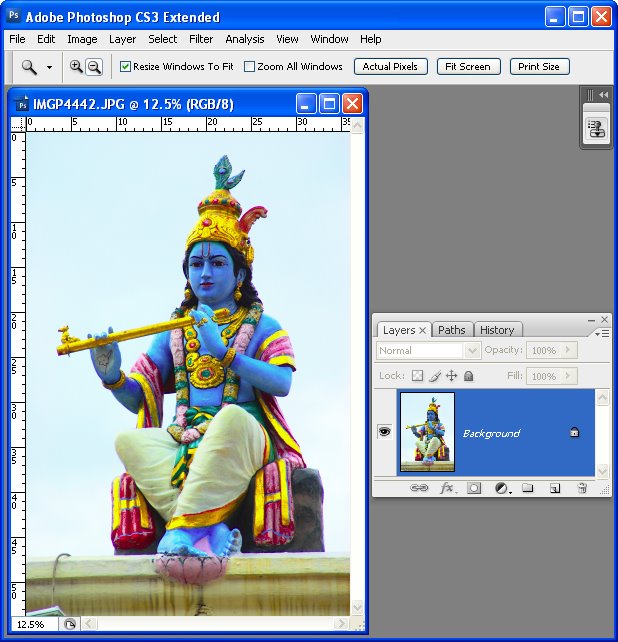Close the Layers tab with its X
Screen dimensions: 618x642
pyautogui.click(x=423, y=330)
